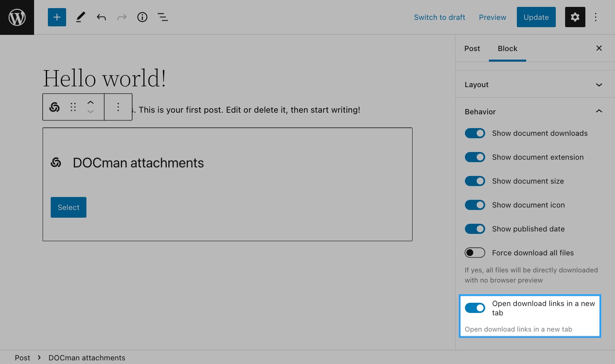Toggle Show document downloads
615x364 pixels.
point(475,133)
